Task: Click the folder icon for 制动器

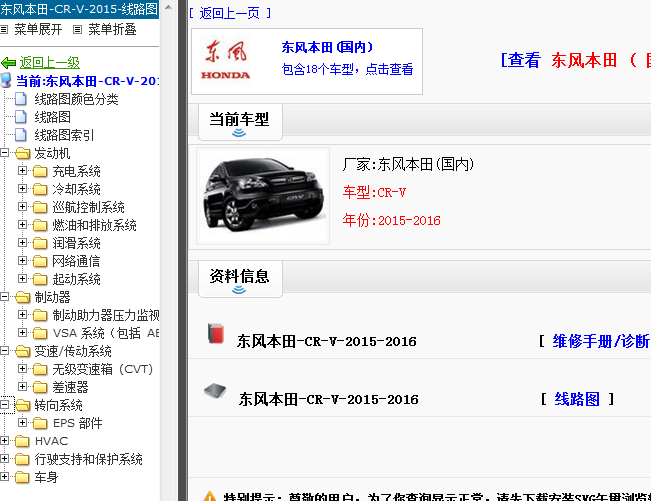Action: [x=22, y=297]
